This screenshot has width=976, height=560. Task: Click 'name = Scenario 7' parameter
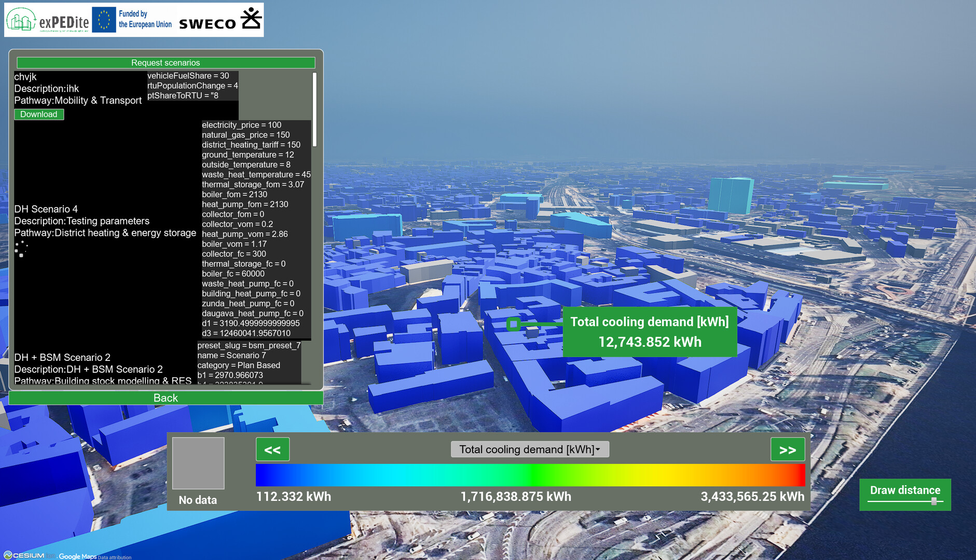tap(231, 355)
